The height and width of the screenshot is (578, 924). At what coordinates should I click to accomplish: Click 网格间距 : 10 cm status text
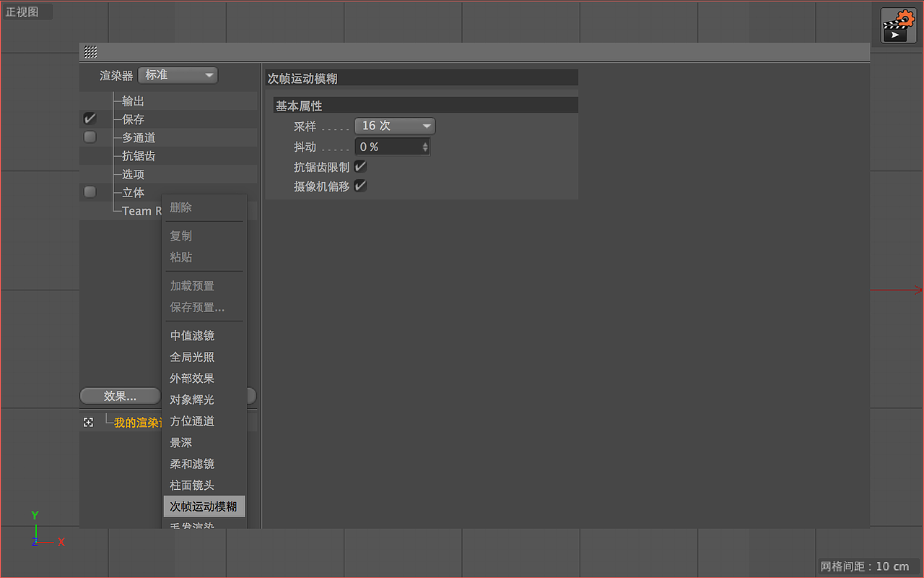(x=864, y=566)
